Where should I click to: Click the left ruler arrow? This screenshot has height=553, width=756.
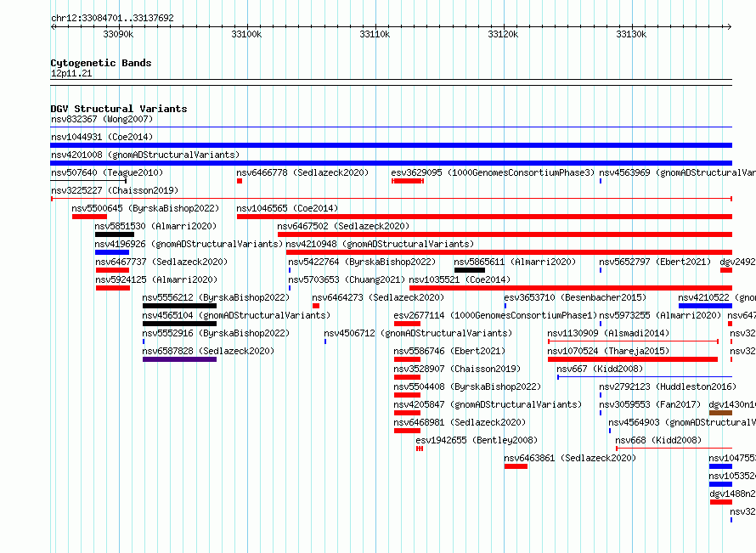coord(53,27)
